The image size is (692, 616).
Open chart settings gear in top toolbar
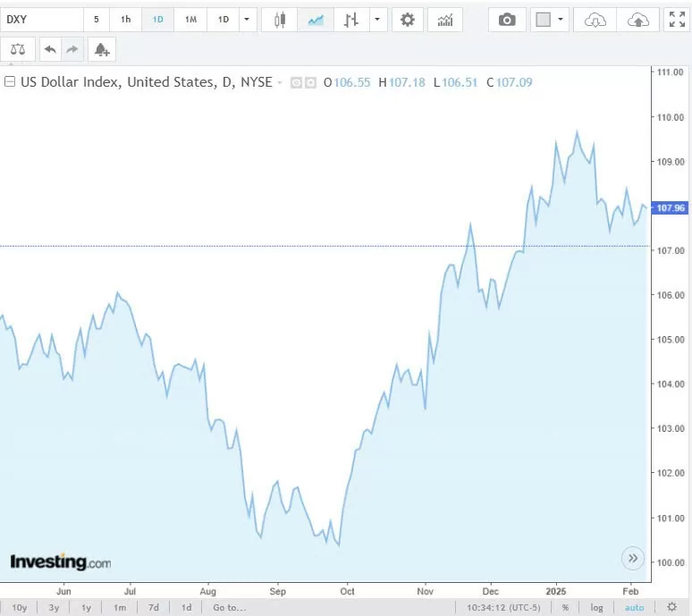point(408,20)
